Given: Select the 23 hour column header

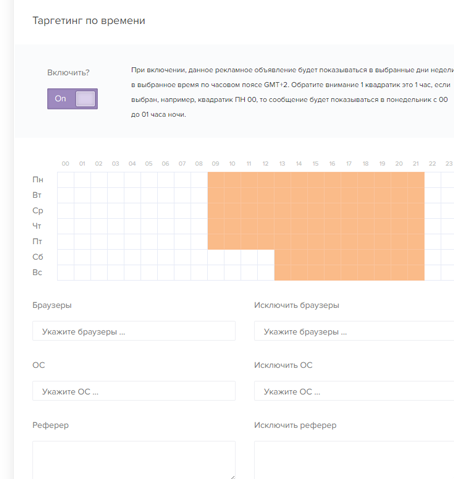Looking at the screenshot, I should (449, 164).
